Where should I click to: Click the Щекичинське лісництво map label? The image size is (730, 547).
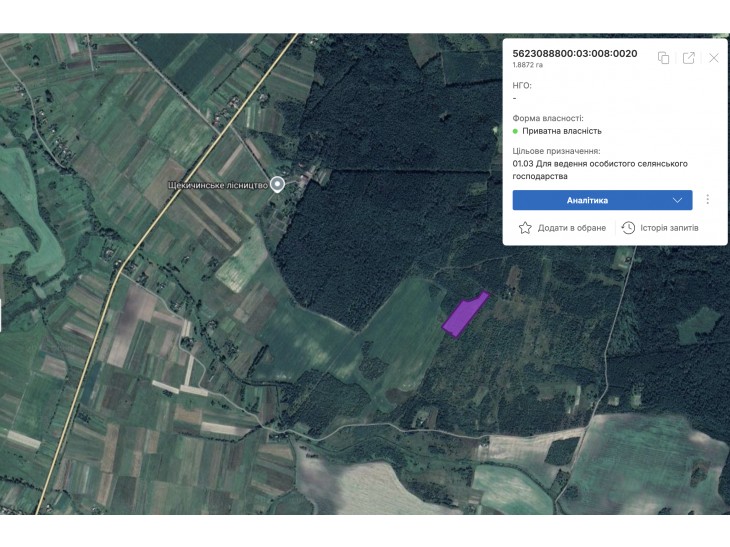218,185
